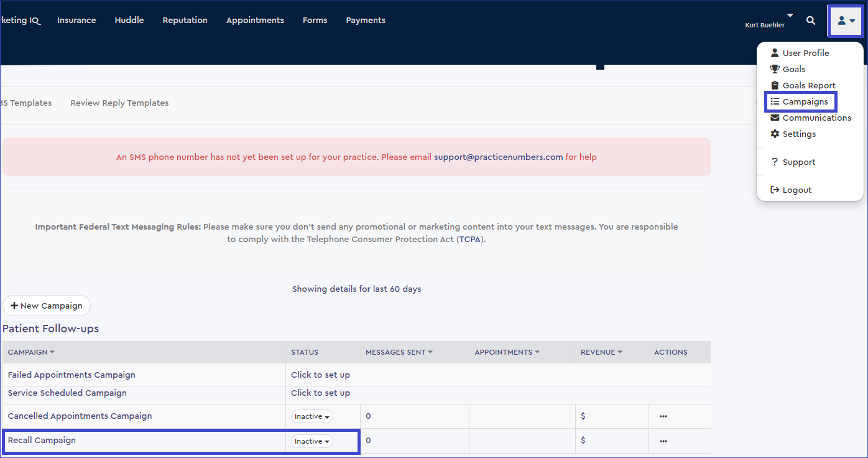This screenshot has height=458, width=868.
Task: Select Campaigns in the user menu
Action: pyautogui.click(x=805, y=101)
